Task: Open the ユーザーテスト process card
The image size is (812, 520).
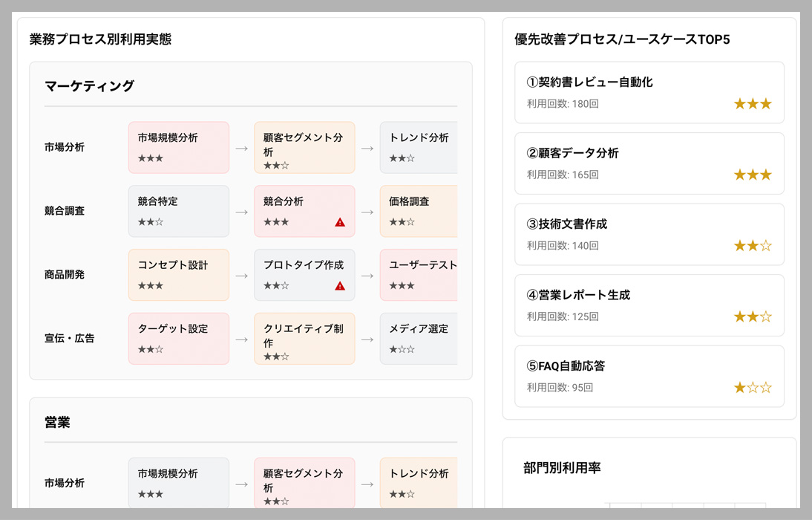Action: tap(419, 275)
